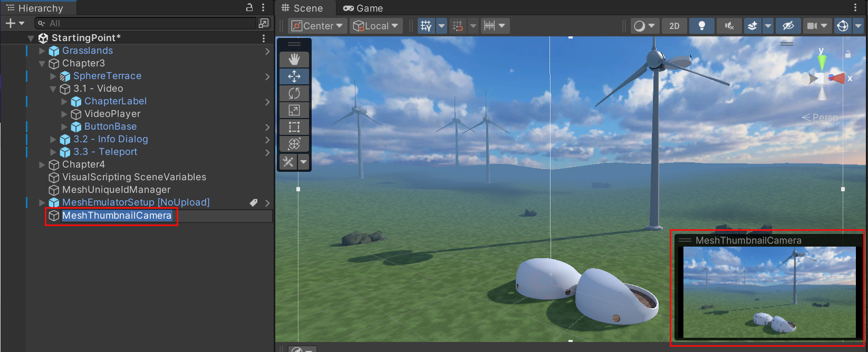This screenshot has width=868, height=352.
Task: Open ButtonBase prefab via right chevron
Action: tap(267, 127)
